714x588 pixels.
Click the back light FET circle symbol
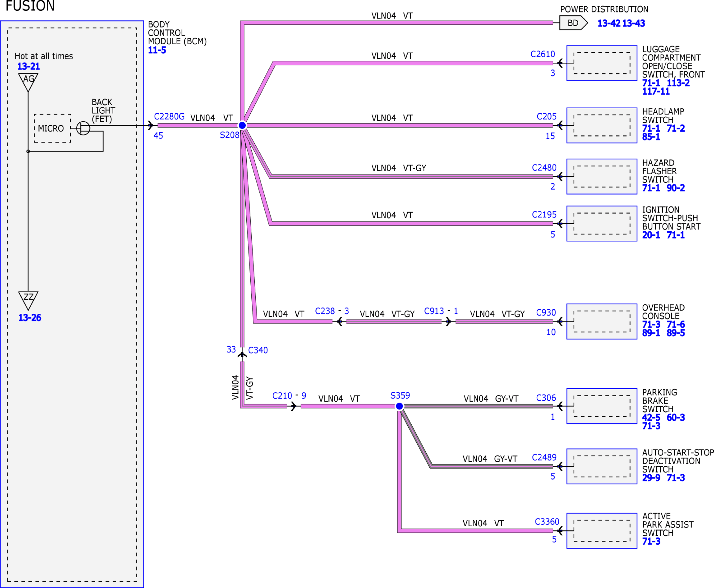(83, 128)
